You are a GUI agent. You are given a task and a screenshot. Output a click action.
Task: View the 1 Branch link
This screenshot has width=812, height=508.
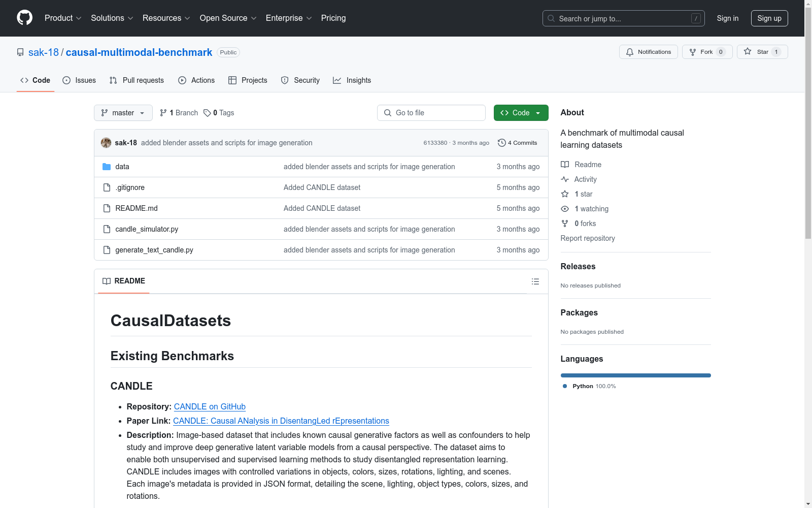point(179,113)
